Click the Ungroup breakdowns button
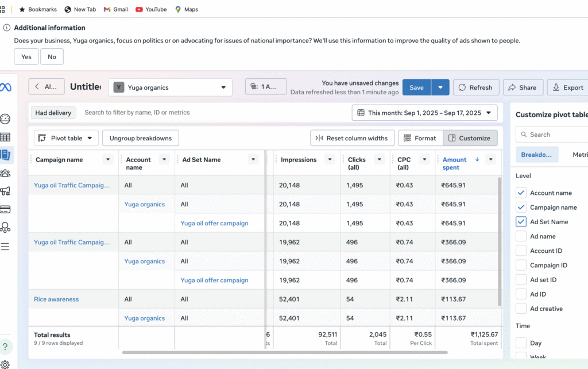This screenshot has width=588, height=369. coord(141,138)
